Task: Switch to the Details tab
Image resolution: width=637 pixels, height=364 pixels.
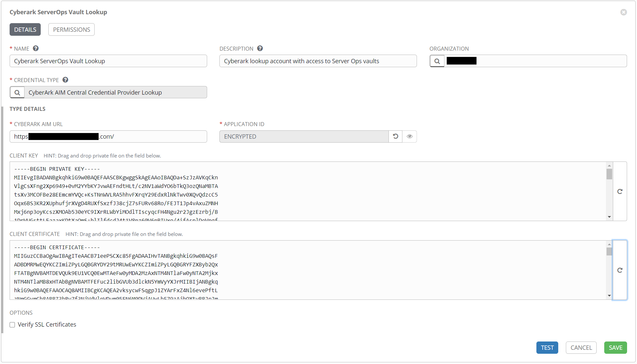Action: coord(25,29)
